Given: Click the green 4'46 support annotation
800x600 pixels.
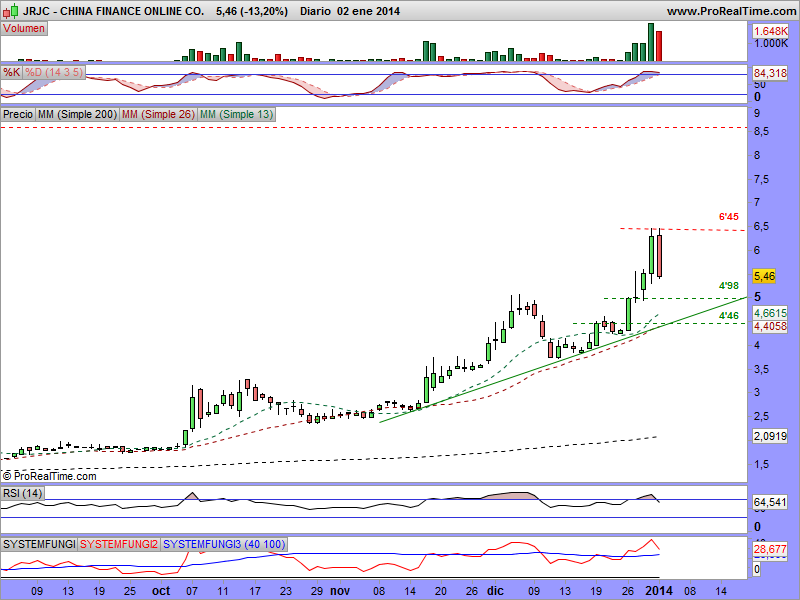Looking at the screenshot, I should click(729, 316).
